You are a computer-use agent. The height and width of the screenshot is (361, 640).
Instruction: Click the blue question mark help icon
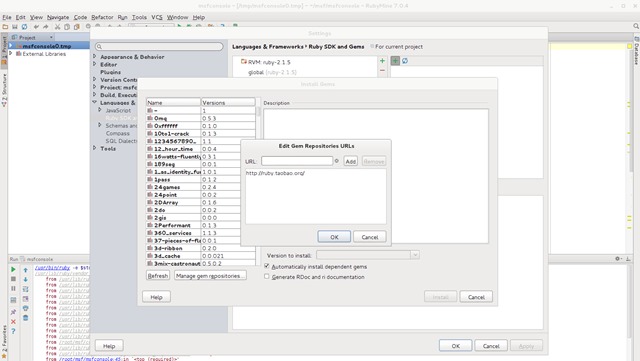click(13, 331)
